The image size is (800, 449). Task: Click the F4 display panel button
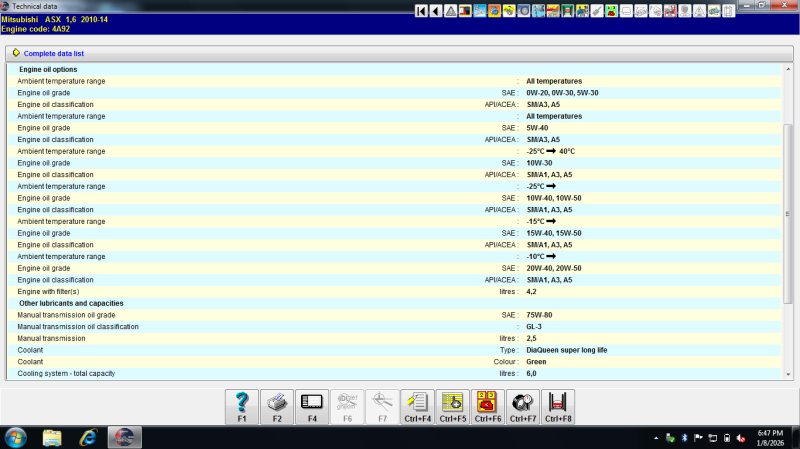tap(312, 407)
